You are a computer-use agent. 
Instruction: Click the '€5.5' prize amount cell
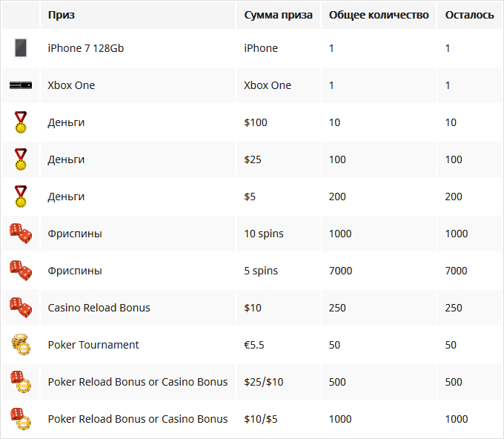click(x=254, y=345)
